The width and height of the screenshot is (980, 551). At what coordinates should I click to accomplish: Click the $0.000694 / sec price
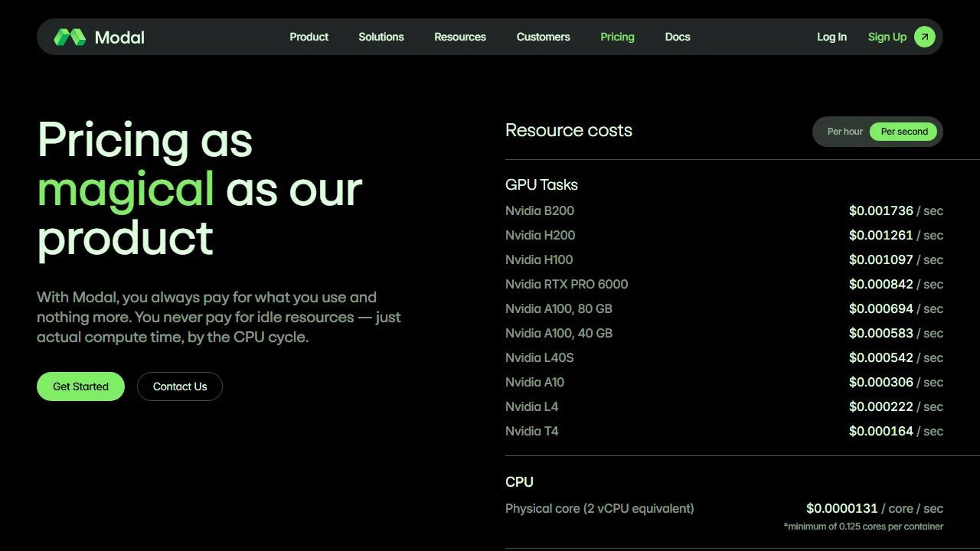[x=896, y=308]
